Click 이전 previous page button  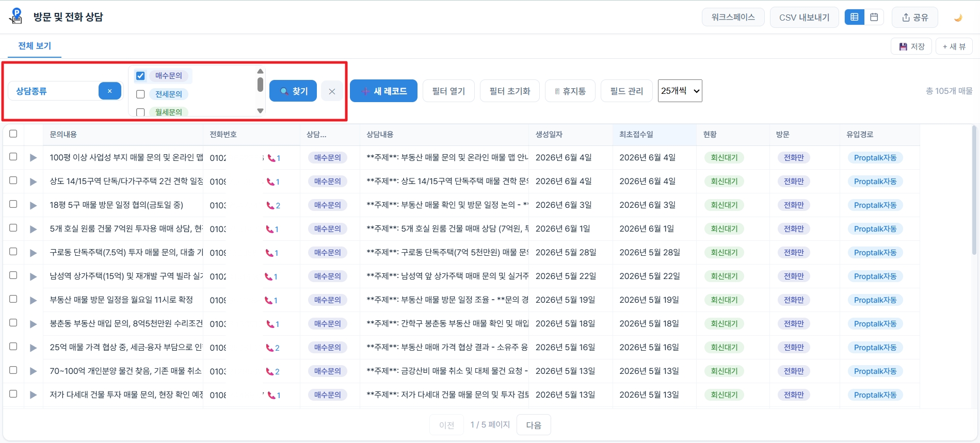coord(446,425)
